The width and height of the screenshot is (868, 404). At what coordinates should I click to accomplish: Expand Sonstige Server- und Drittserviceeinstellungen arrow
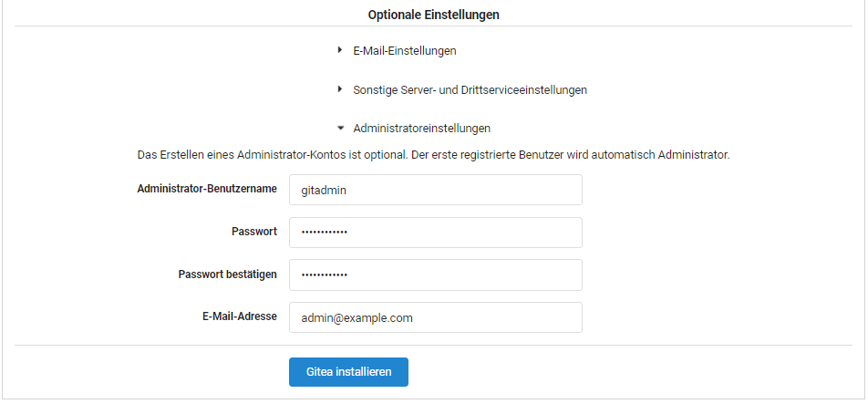coord(340,90)
